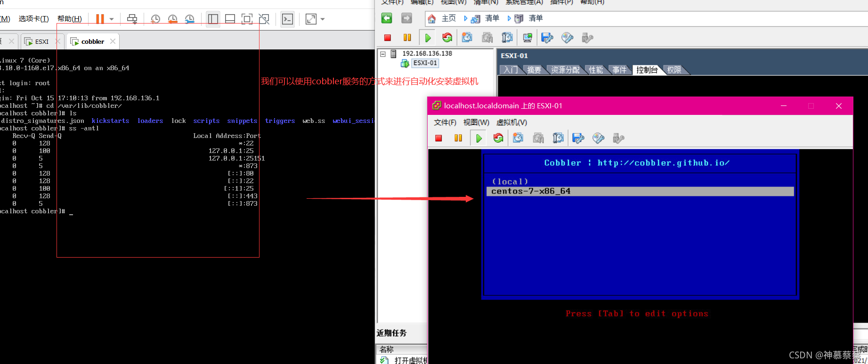Viewport: 868px width, 364px height.
Task: Open the 权限 tab for ESXI-01
Action: [x=674, y=70]
